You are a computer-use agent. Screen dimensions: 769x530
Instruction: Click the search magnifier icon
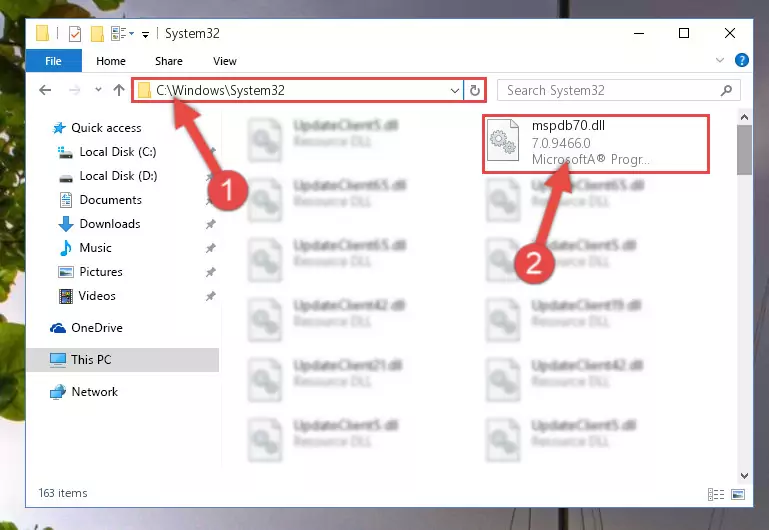(x=726, y=90)
